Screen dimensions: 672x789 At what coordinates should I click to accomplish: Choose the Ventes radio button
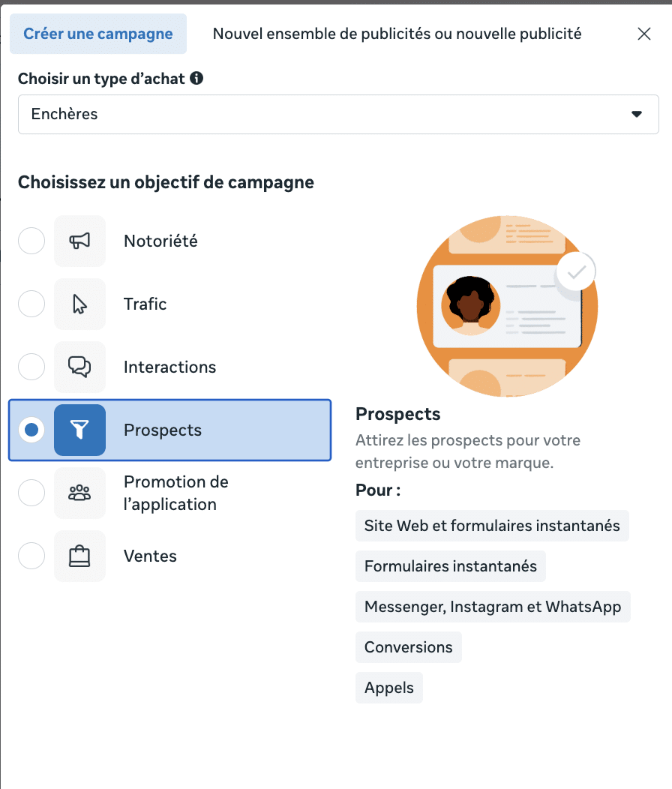31,556
